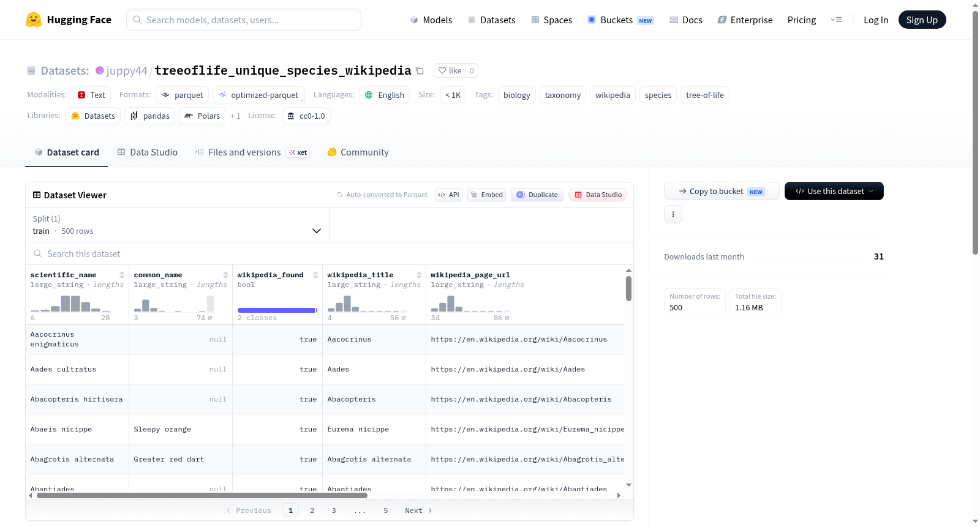This screenshot has height=527, width=980.
Task: Open the Community tab
Action: [358, 152]
